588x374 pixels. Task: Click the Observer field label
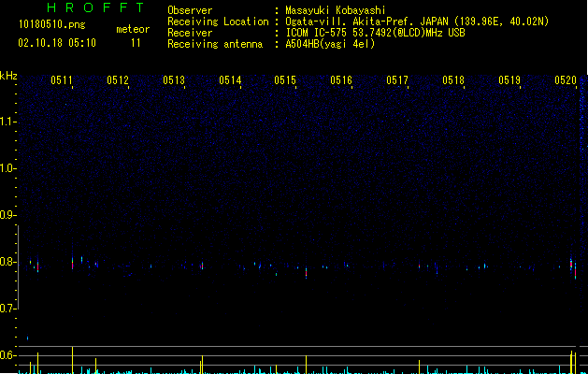point(190,10)
